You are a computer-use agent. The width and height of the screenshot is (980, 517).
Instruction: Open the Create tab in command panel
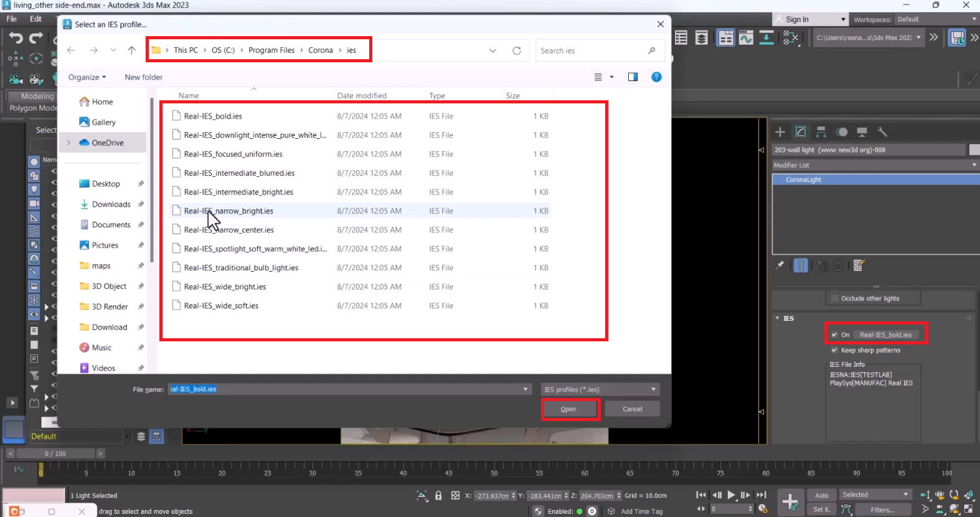pos(780,132)
